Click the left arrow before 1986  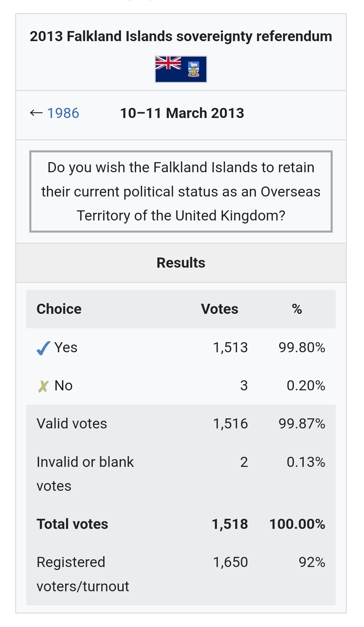36,113
